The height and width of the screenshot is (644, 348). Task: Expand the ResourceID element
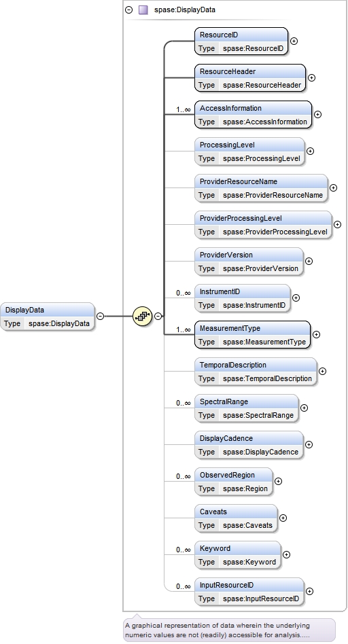coord(294,41)
